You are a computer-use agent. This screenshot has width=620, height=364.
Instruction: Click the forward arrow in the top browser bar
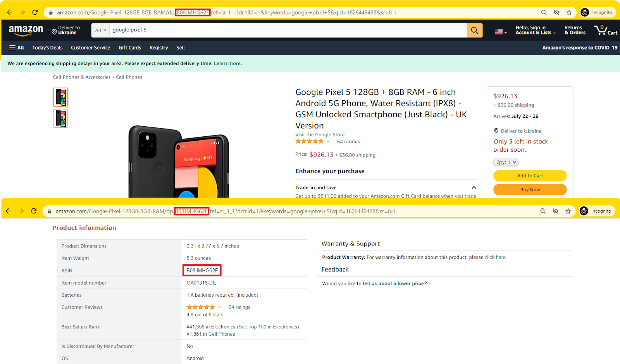tap(22, 12)
